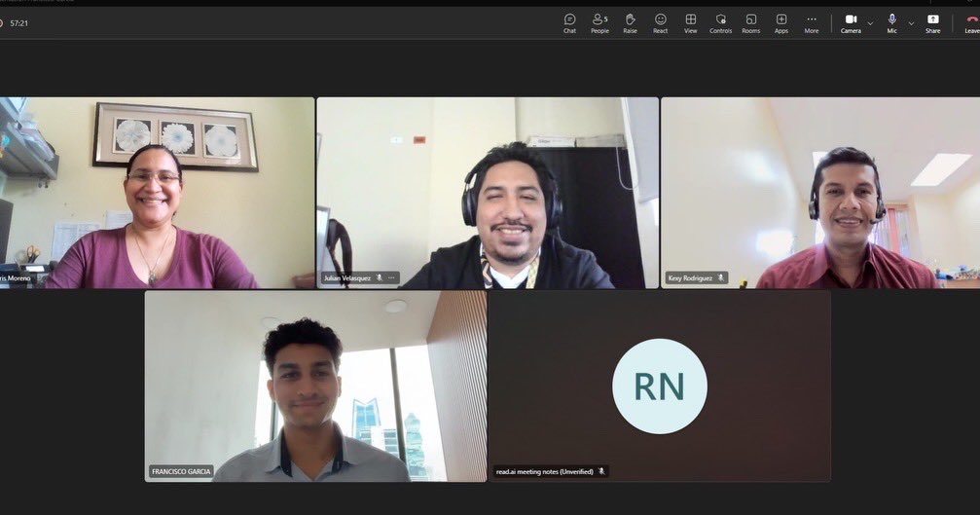This screenshot has width=980, height=515.
Task: Click the read.ai meeting notes label
Action: pos(544,471)
